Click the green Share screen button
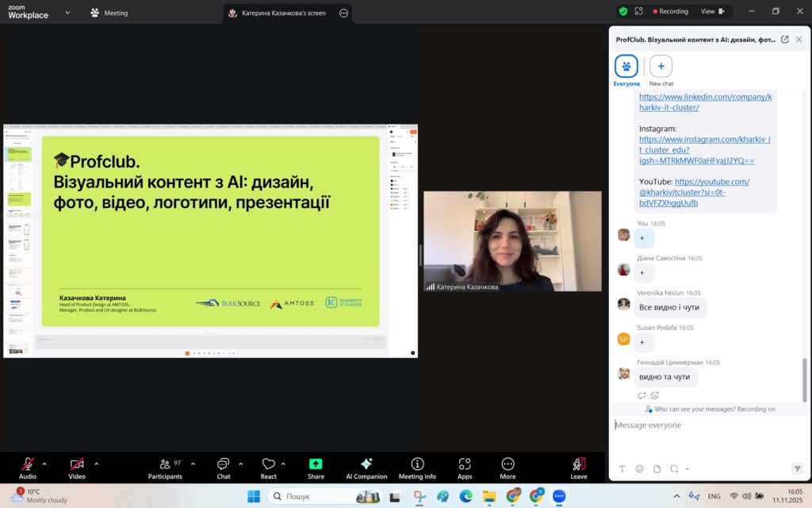Screen dimensions: 812x508 pos(316,468)
